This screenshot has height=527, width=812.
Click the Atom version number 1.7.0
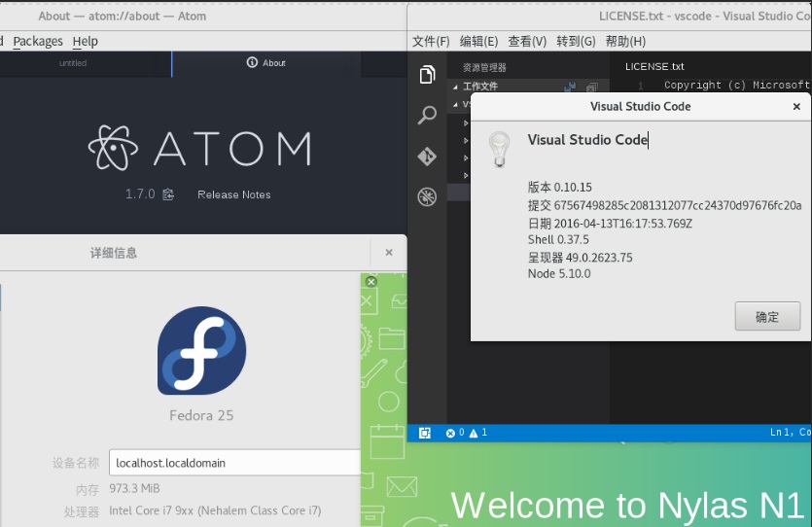point(140,194)
